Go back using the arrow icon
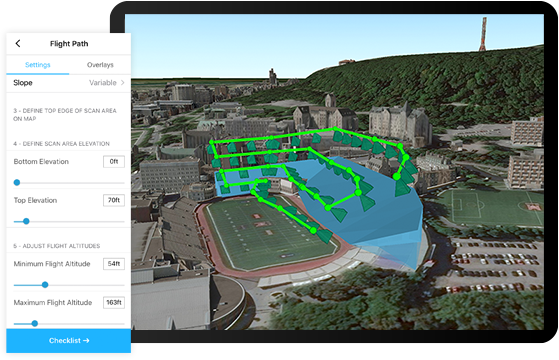The image size is (559, 360). pyautogui.click(x=18, y=43)
